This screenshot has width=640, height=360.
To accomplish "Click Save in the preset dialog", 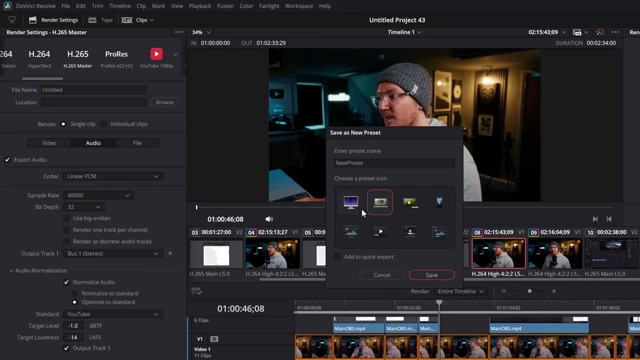I will (x=432, y=275).
